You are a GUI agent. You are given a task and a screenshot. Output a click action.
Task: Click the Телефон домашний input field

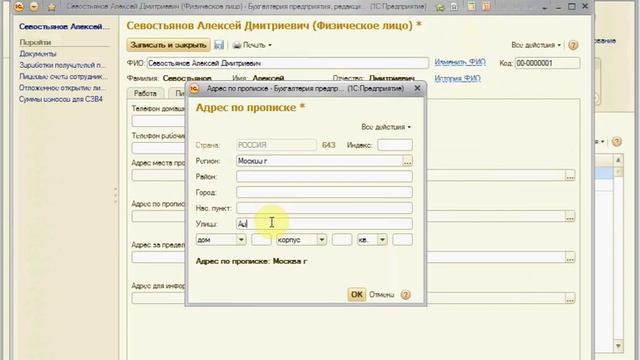coord(158,121)
